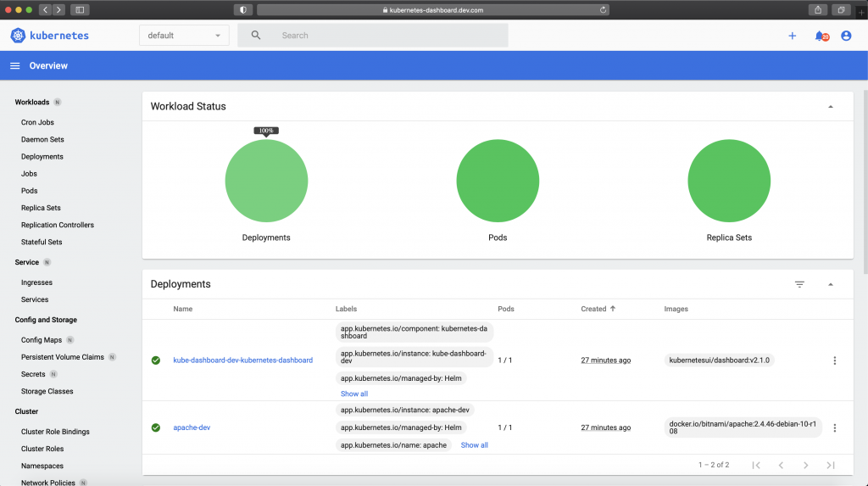Toggle the browser sidebar button

click(80, 9)
